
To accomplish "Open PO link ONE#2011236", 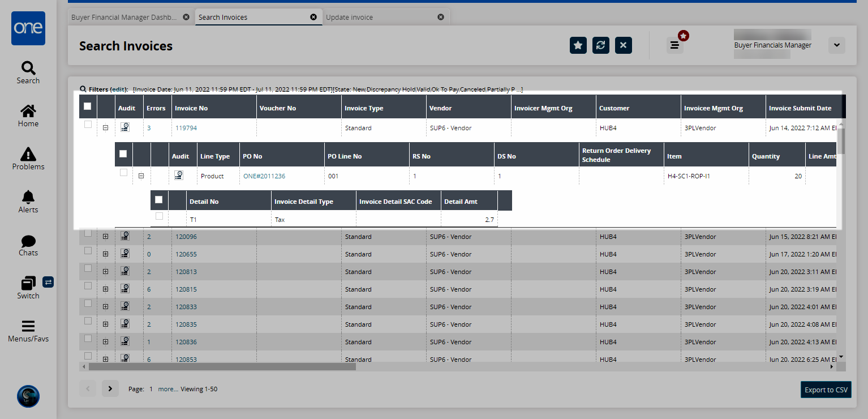I will click(264, 176).
